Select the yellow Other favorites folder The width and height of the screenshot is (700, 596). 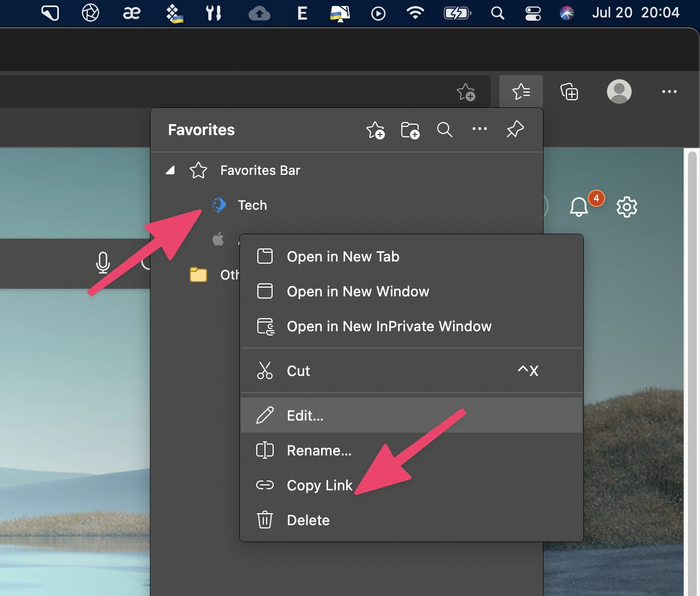point(198,275)
